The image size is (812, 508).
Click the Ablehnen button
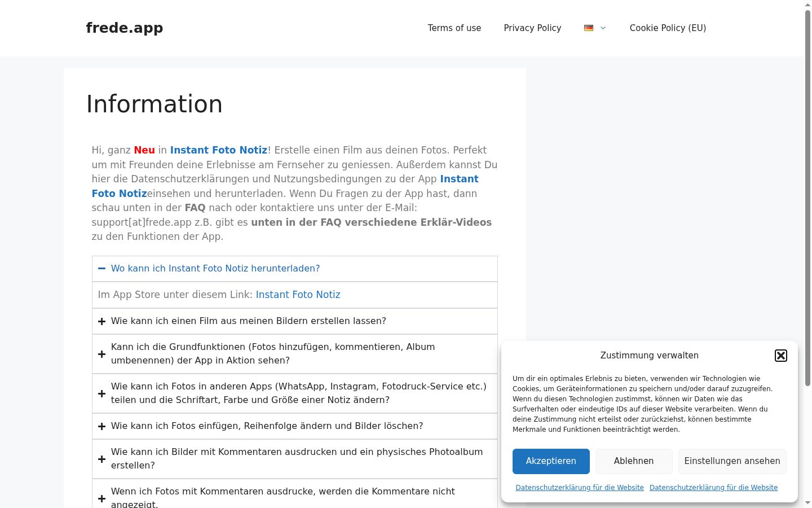(634, 461)
